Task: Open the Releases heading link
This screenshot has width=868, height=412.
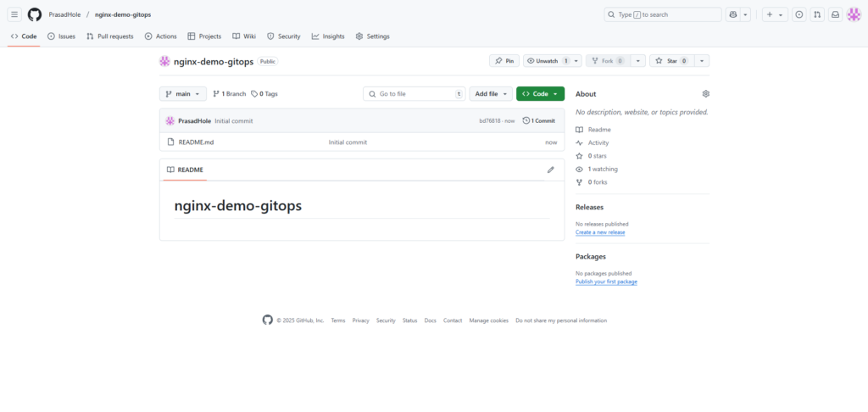Action: coord(590,207)
